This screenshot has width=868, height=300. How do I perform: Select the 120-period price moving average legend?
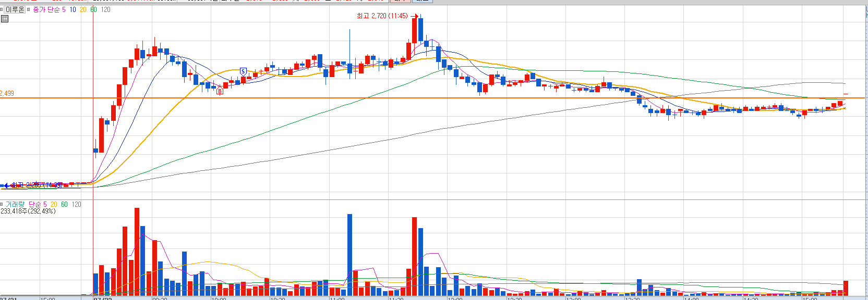coord(106,9)
